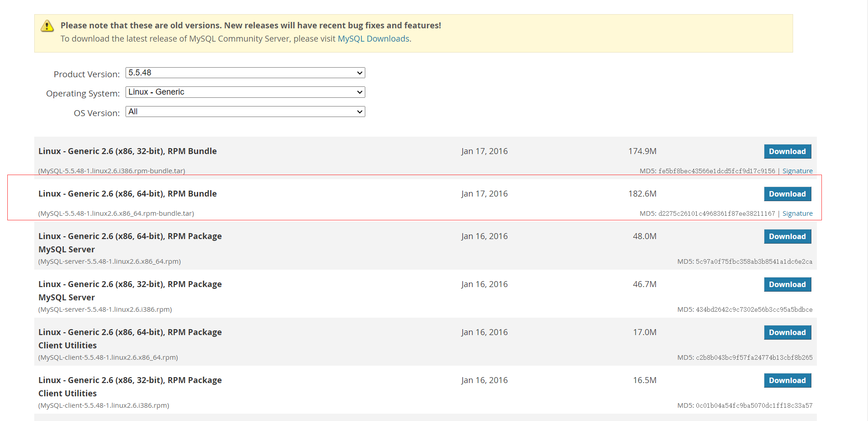
Task: Download the 64-bit RPM Bundle (182.6M)
Action: pyautogui.click(x=788, y=194)
